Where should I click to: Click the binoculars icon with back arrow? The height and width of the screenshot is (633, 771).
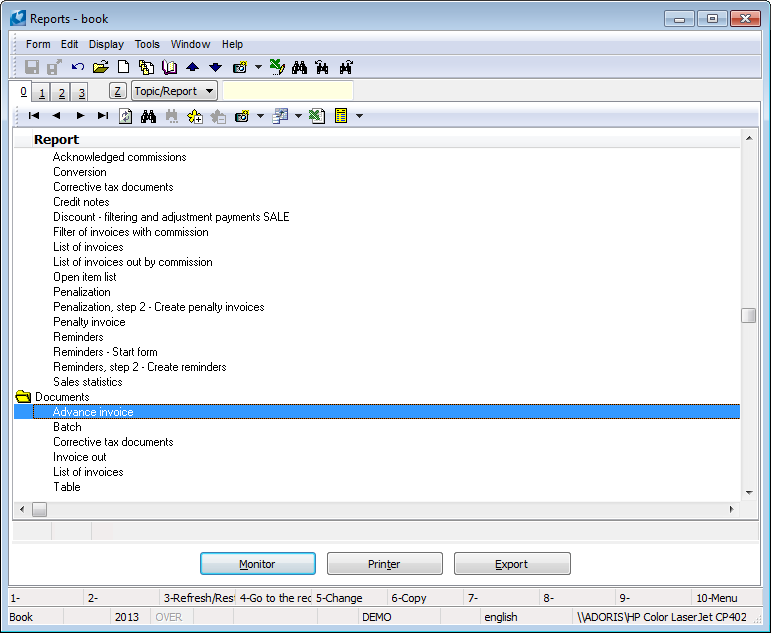click(322, 67)
